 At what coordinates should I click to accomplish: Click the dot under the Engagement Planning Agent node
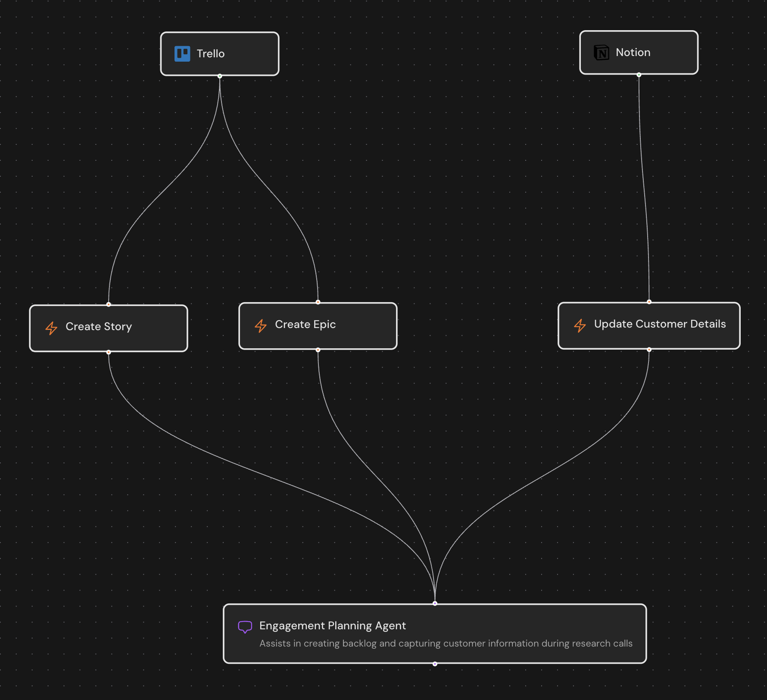[x=434, y=664]
